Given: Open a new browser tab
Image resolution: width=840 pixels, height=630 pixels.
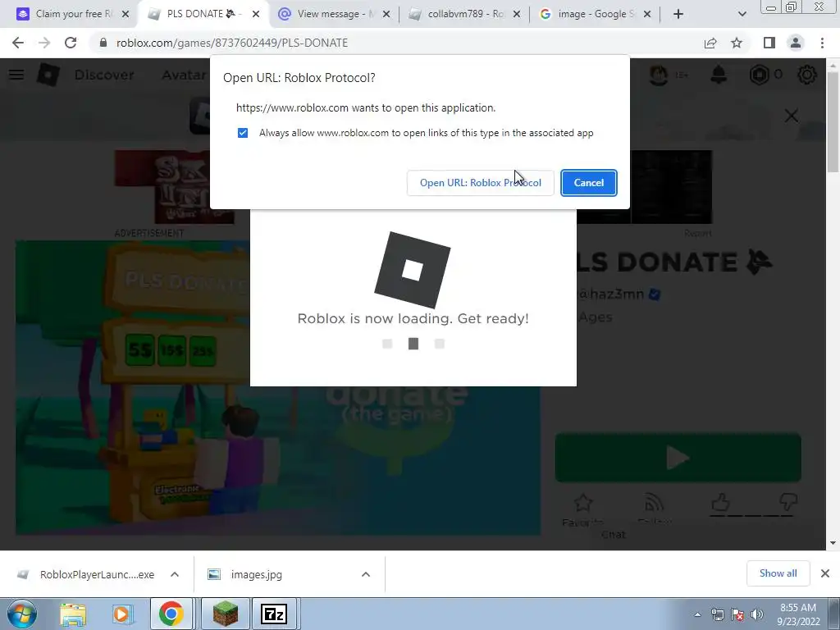Looking at the screenshot, I should (678, 15).
